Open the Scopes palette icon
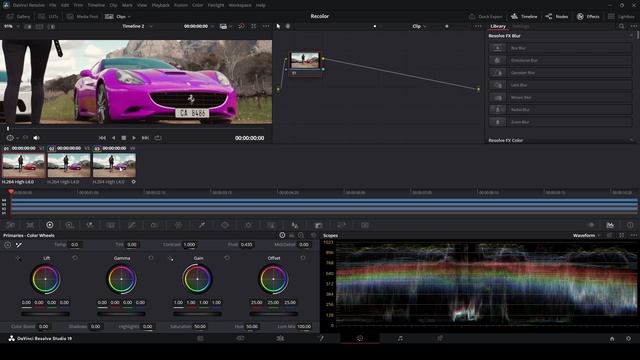 [610, 225]
